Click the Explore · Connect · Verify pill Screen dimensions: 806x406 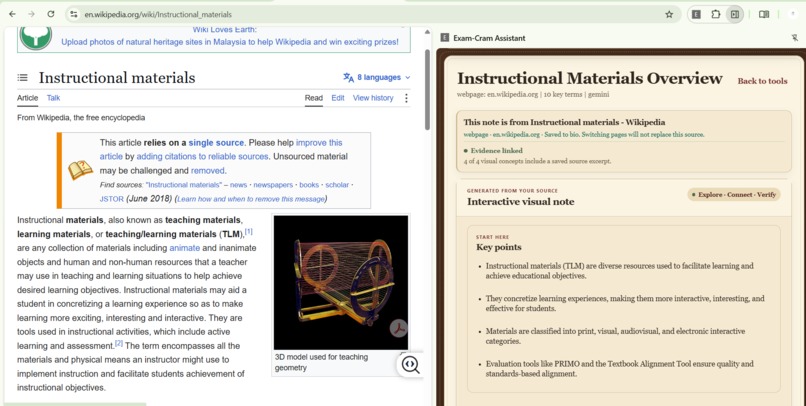(734, 195)
